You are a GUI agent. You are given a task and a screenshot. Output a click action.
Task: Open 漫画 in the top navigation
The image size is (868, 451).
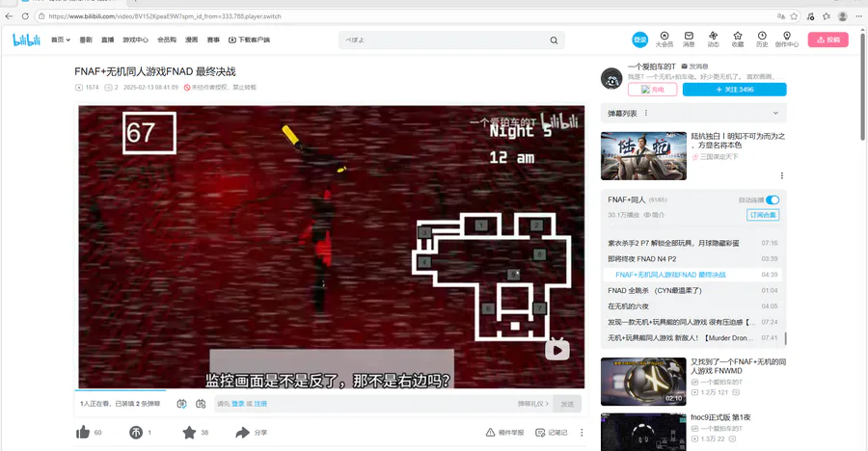(192, 40)
